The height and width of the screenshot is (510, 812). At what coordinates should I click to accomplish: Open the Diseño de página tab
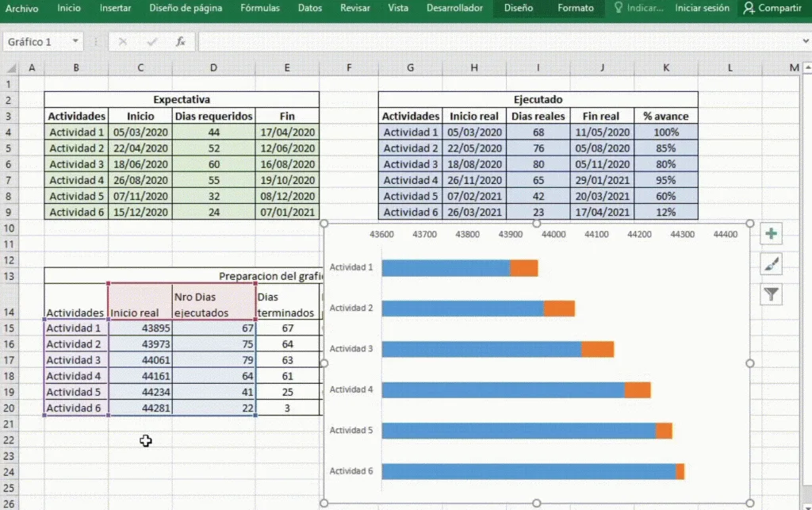pos(186,8)
